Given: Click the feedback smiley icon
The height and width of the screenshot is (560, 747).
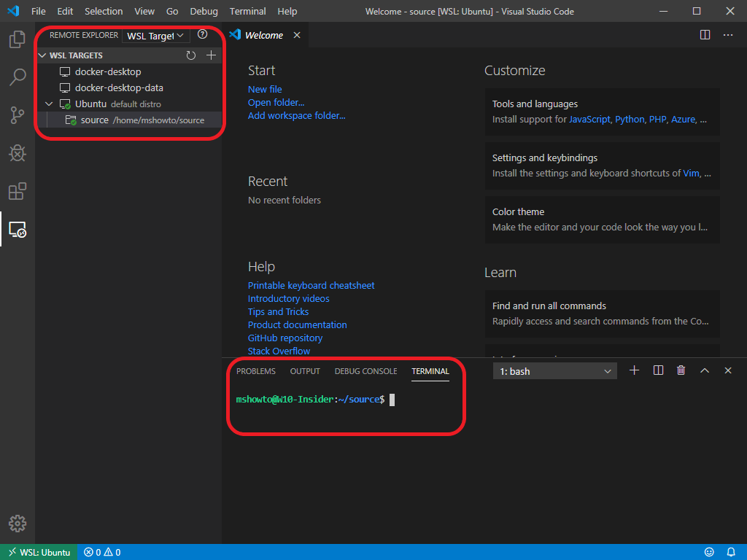Looking at the screenshot, I should [x=709, y=553].
